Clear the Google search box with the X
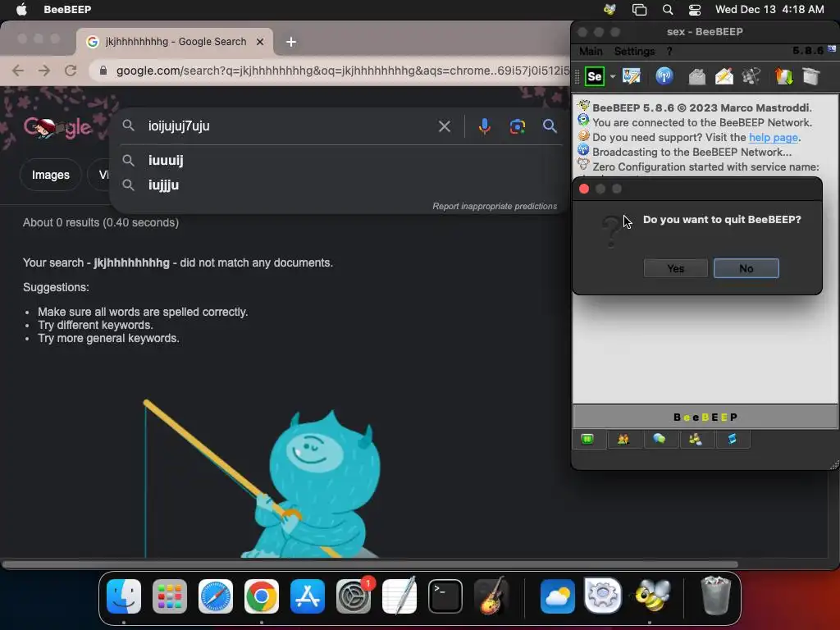This screenshot has height=630, width=840. tap(444, 126)
